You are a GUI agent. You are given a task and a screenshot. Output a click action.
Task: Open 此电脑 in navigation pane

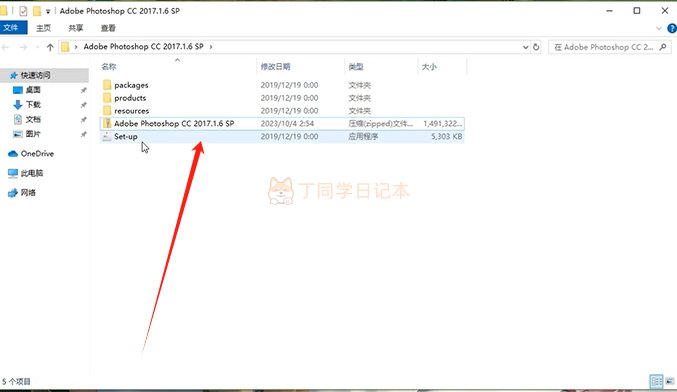click(x=32, y=173)
